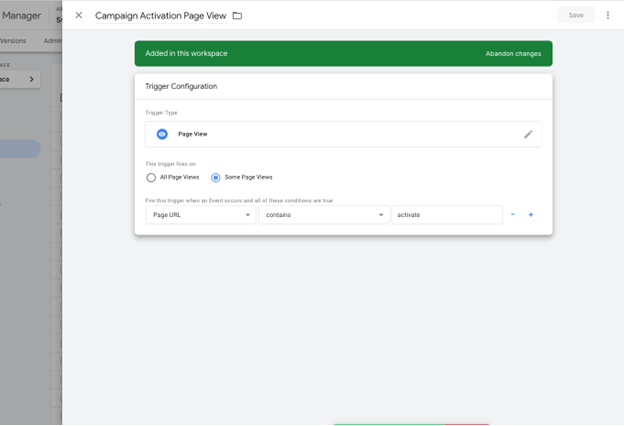The width and height of the screenshot is (624, 426).
Task: Expand the workspace selector chevron
Action: 31,79
